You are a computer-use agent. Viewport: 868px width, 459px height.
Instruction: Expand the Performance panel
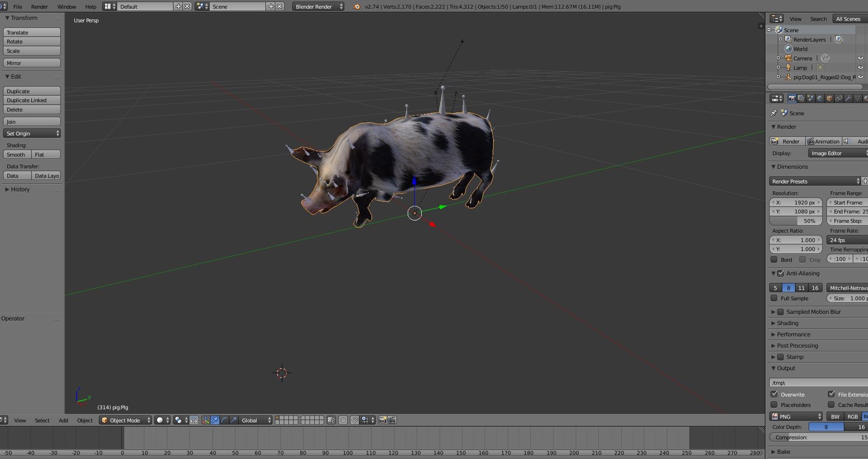click(x=793, y=334)
